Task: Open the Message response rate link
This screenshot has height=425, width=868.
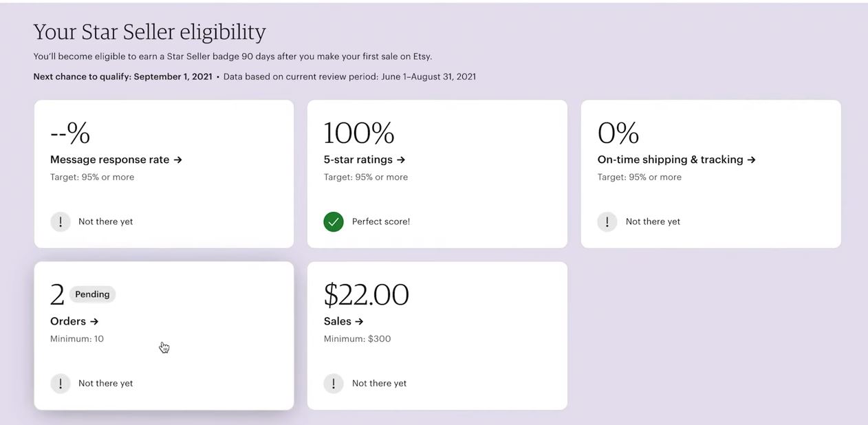Action: tap(116, 160)
